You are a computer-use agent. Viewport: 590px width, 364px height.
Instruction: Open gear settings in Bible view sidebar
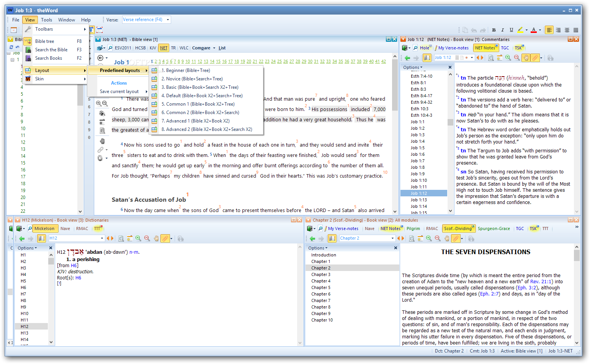point(100,158)
